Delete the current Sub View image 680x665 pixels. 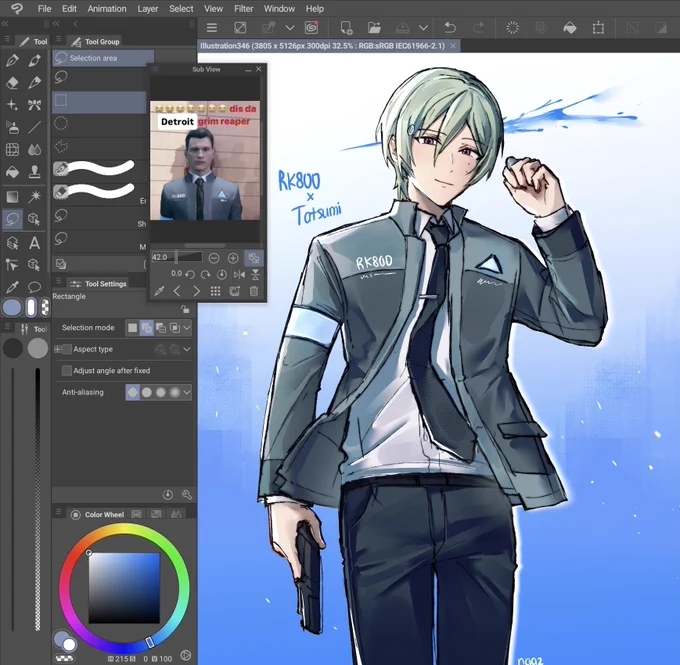point(254,291)
